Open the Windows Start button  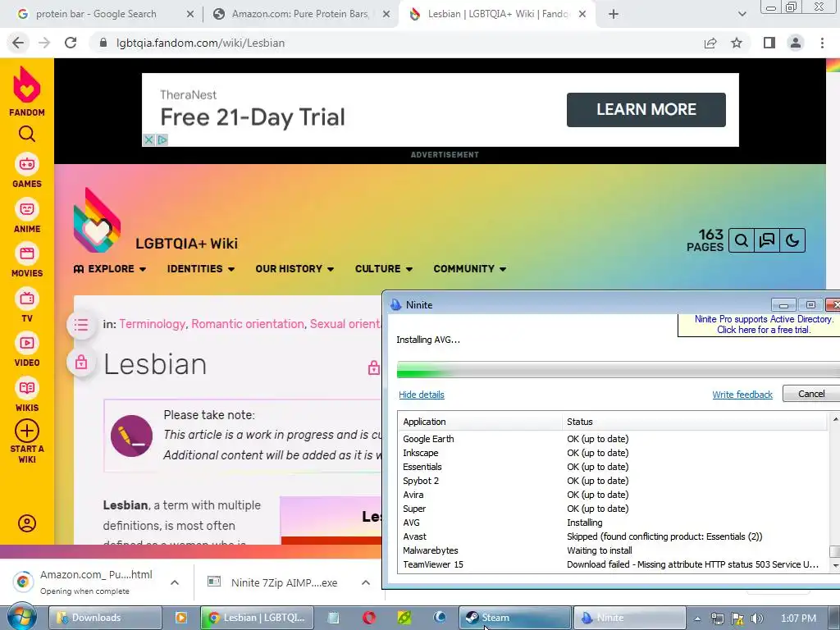[x=21, y=617]
